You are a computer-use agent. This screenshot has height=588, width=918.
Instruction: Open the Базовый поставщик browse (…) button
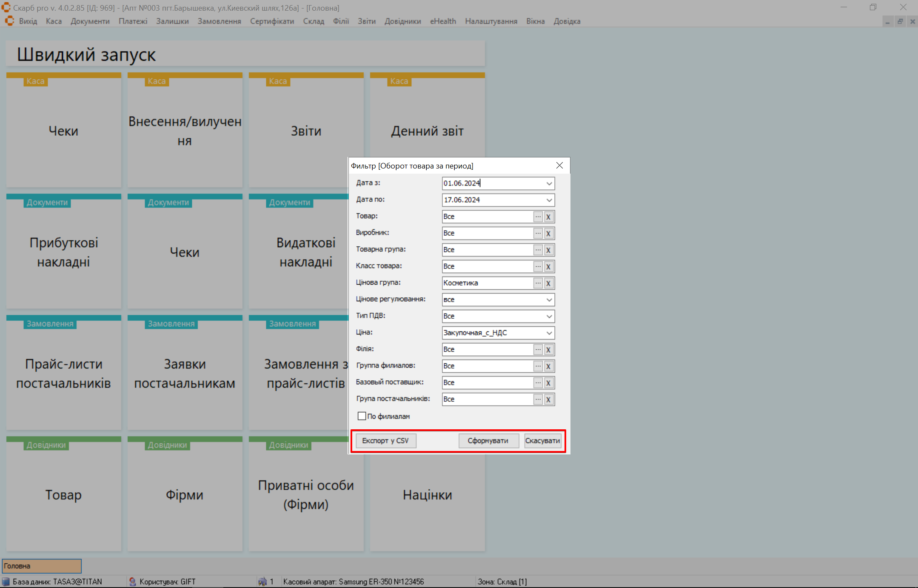pyautogui.click(x=538, y=382)
